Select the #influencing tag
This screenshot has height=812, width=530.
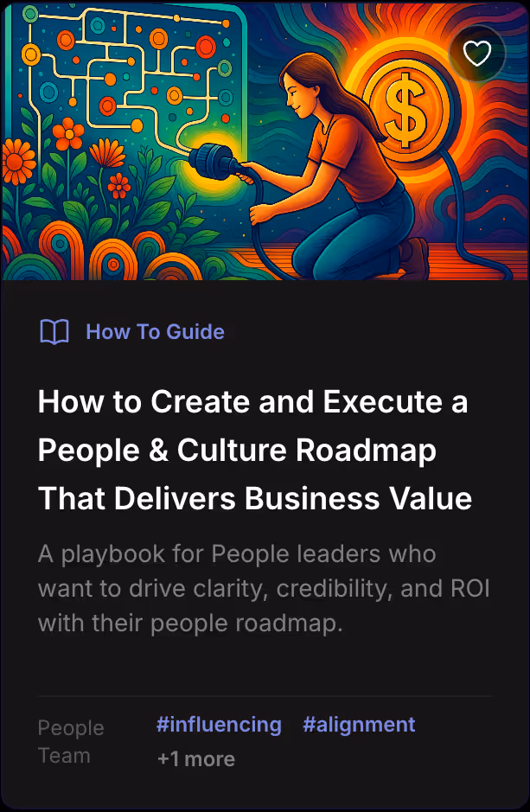pyautogui.click(x=219, y=725)
